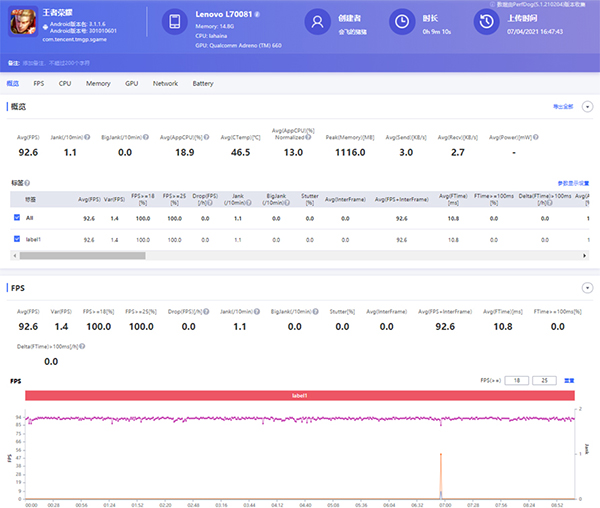Collapse the overview section with chevron
Screen dimensions: 600x508
click(x=588, y=105)
